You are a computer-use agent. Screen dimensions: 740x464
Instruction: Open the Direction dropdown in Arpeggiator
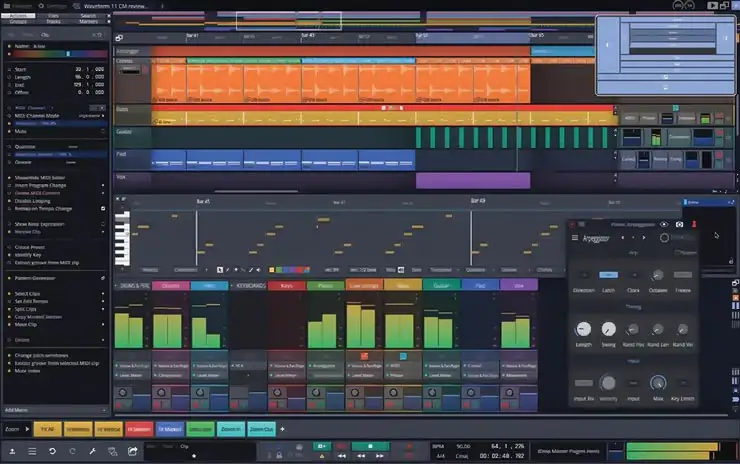point(584,275)
